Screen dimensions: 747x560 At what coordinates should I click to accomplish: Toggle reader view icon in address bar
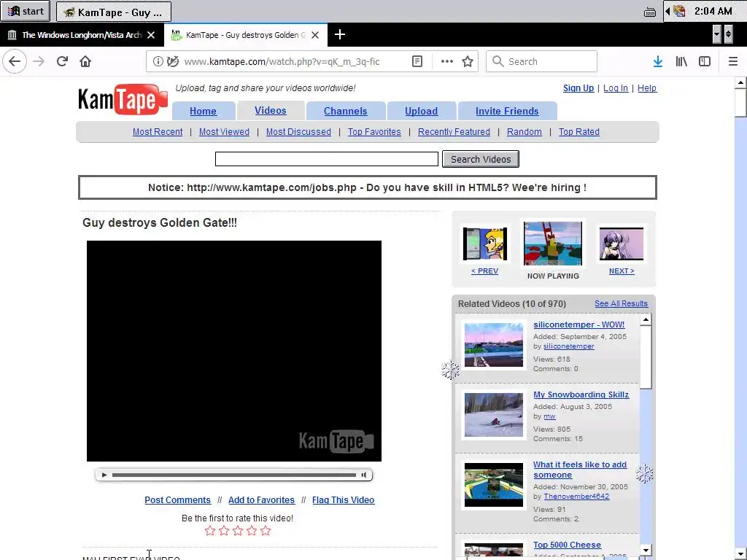[x=417, y=61]
